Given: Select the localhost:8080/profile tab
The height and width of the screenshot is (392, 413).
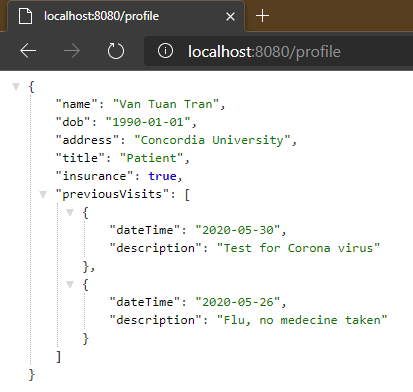Looking at the screenshot, I should tap(126, 16).
